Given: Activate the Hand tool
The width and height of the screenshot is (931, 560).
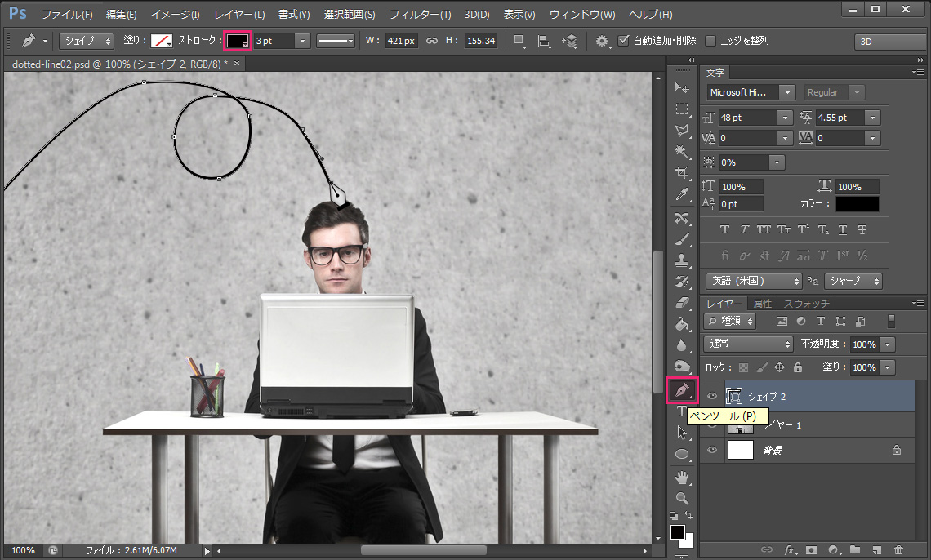Looking at the screenshot, I should click(682, 477).
